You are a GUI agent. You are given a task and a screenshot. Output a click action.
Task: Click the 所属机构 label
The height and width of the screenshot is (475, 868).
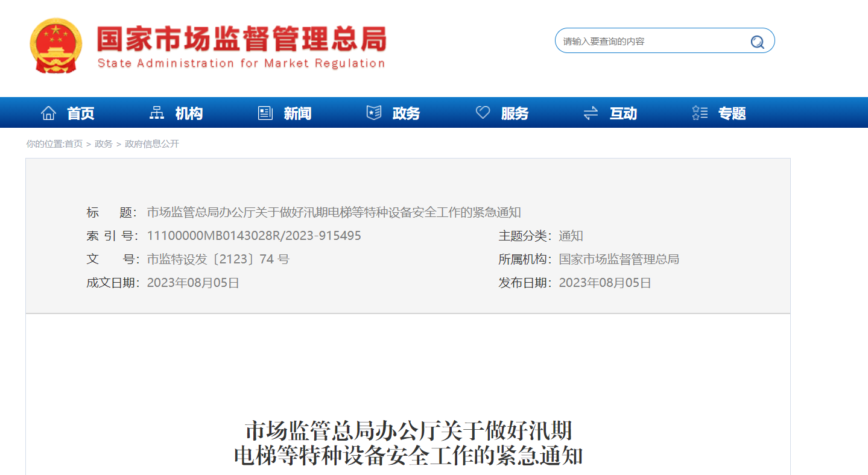pyautogui.click(x=525, y=259)
